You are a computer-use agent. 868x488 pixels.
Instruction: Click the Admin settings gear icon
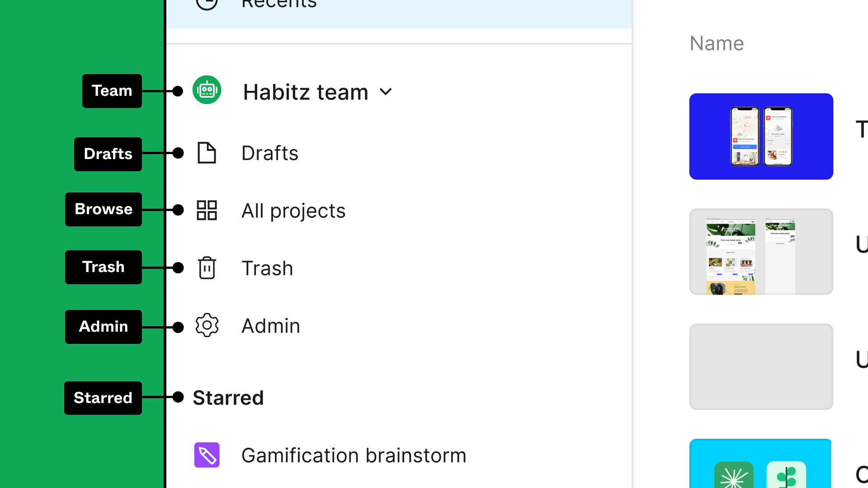207,326
